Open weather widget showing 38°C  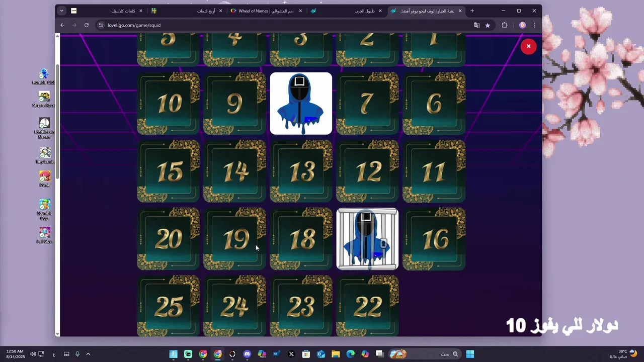(623, 354)
